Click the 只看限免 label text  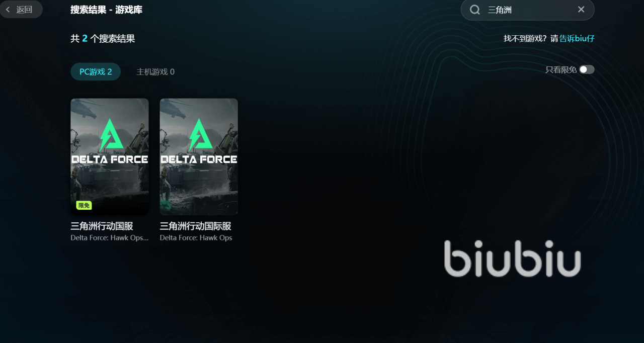(x=561, y=69)
